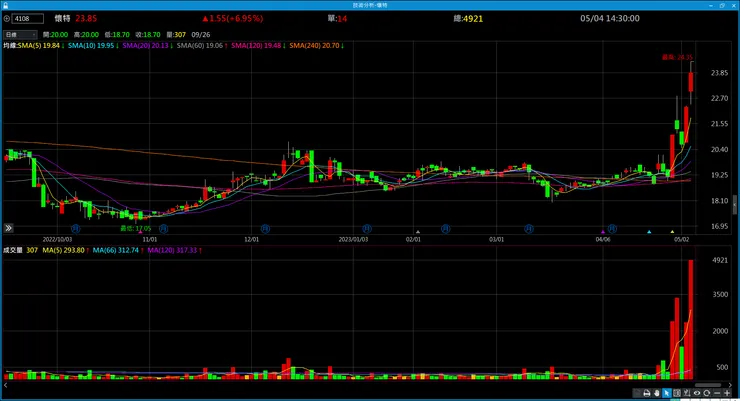Click the plus circle beside stock code
The width and height of the screenshot is (740, 401).
(7, 18)
